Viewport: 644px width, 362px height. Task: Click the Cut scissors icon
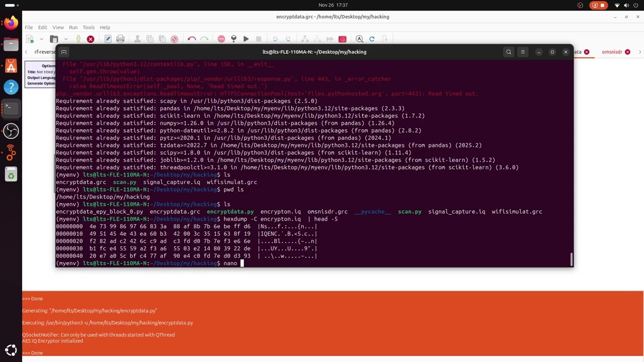click(x=137, y=39)
